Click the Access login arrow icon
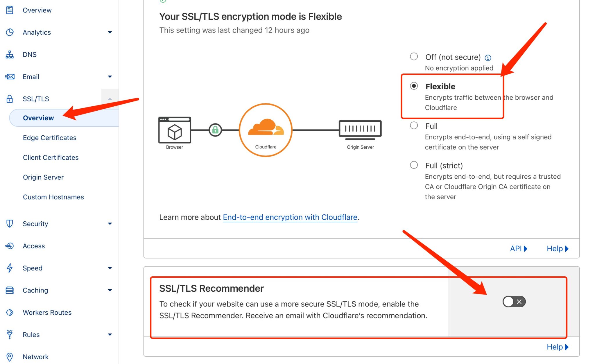595x364 pixels. tap(10, 246)
